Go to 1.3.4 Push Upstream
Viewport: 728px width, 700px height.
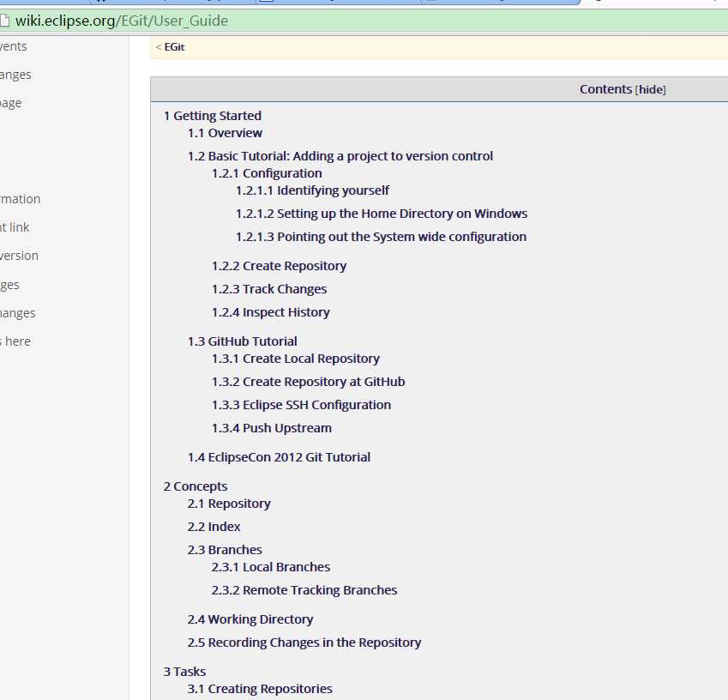click(271, 428)
